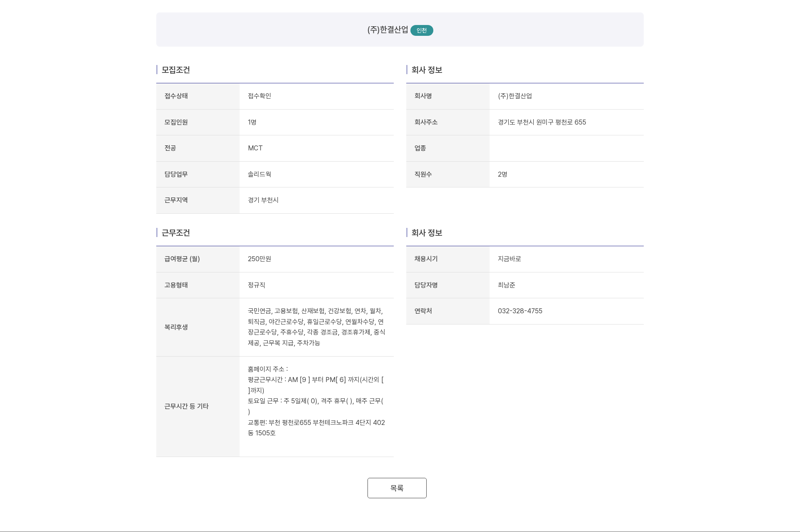Click the 모집인원 row label
Viewport: 800px width, 532px height.
point(176,122)
